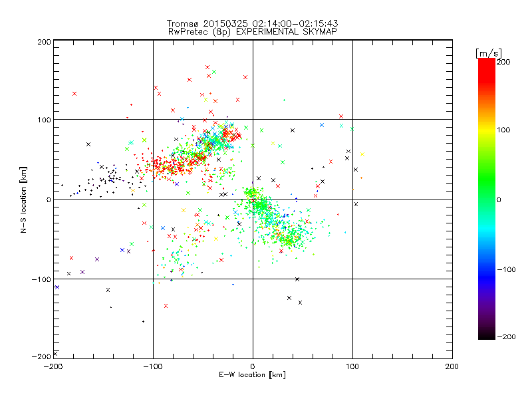Select the lone yellow X marker right of the 100 km line

coord(362,154)
